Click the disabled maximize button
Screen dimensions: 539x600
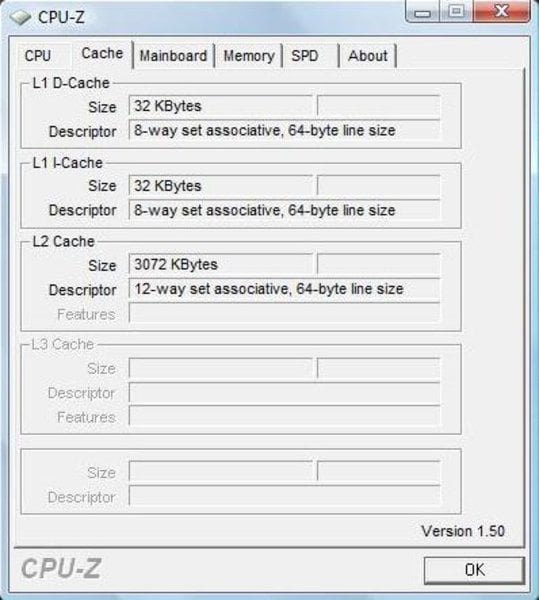[456, 11]
